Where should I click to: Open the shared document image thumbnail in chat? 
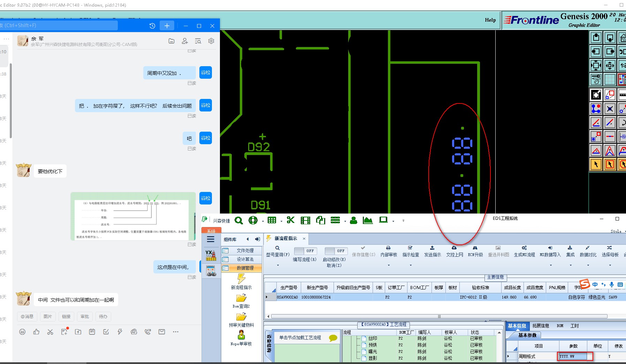(x=133, y=216)
